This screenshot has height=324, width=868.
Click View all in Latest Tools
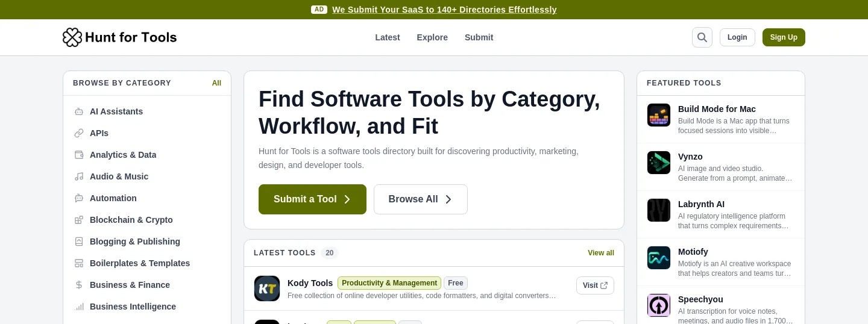coord(601,253)
